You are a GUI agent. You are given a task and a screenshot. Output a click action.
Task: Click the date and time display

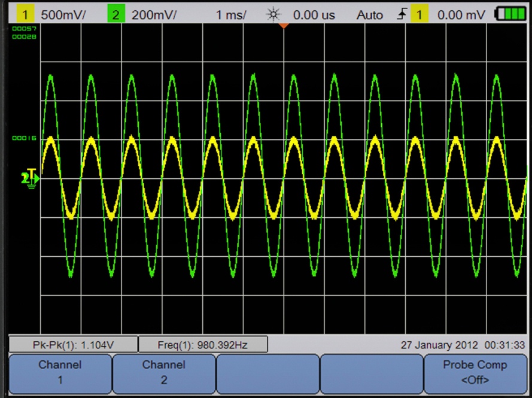(x=463, y=345)
